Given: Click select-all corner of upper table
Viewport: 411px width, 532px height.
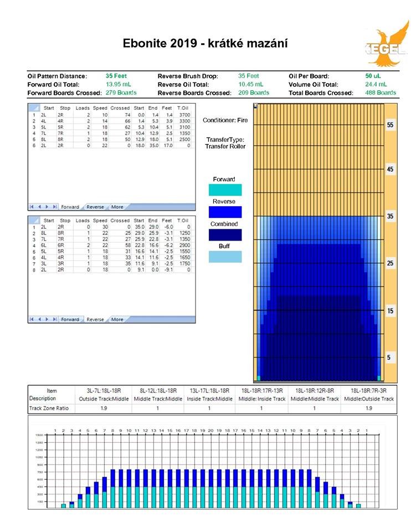Looking at the screenshot, I should pyautogui.click(x=34, y=108).
